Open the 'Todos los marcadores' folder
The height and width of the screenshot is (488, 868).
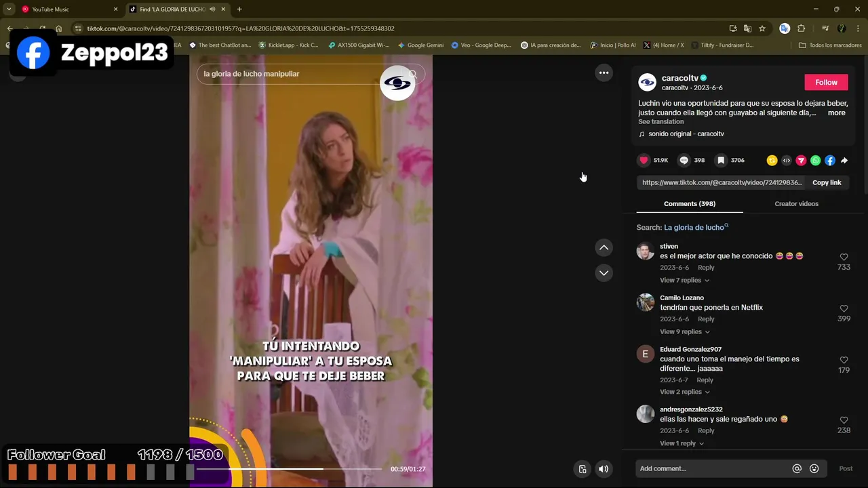click(830, 45)
